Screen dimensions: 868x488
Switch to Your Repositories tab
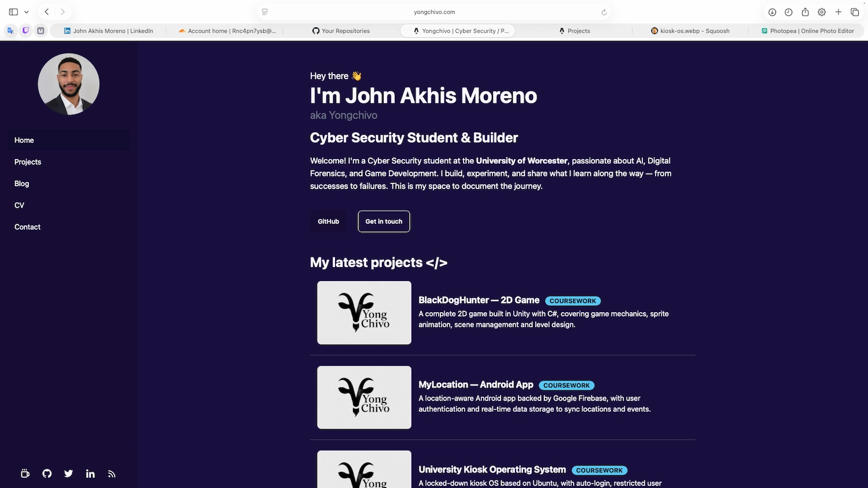coord(341,31)
